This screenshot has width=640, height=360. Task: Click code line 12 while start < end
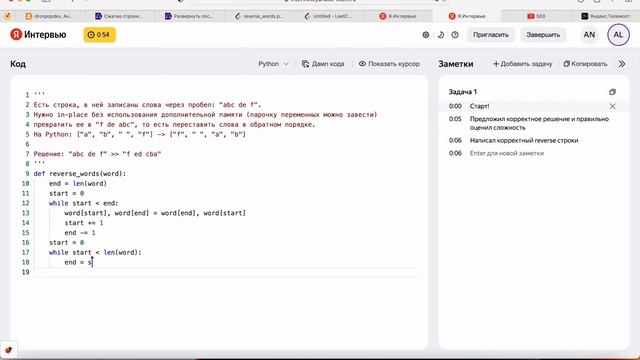pyautogui.click(x=83, y=203)
